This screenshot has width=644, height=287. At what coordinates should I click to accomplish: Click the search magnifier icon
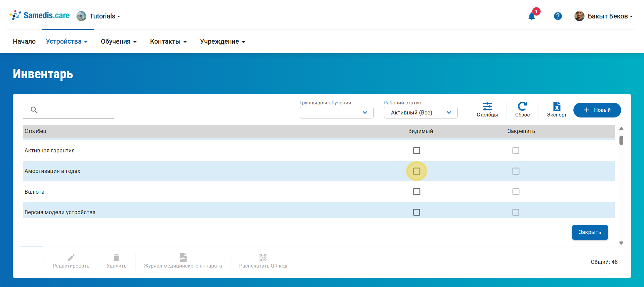click(x=34, y=110)
